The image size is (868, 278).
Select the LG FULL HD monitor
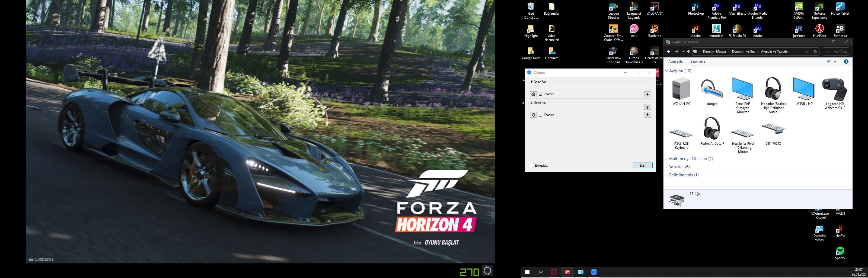[804, 92]
